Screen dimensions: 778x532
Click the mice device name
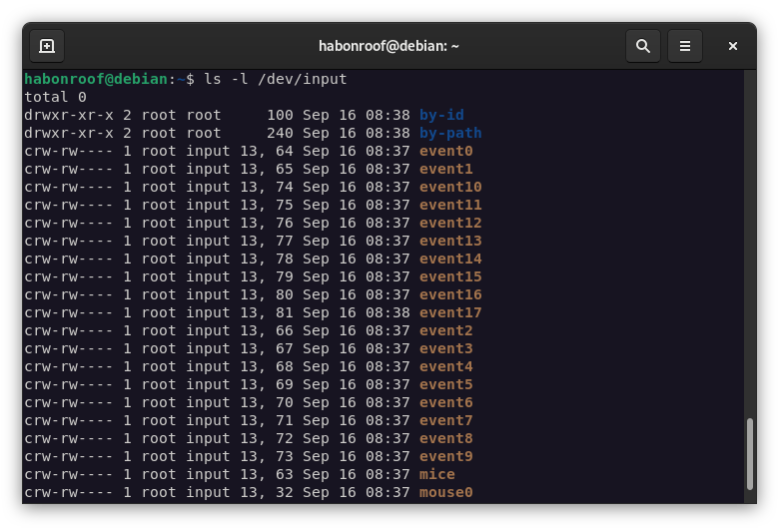437,474
